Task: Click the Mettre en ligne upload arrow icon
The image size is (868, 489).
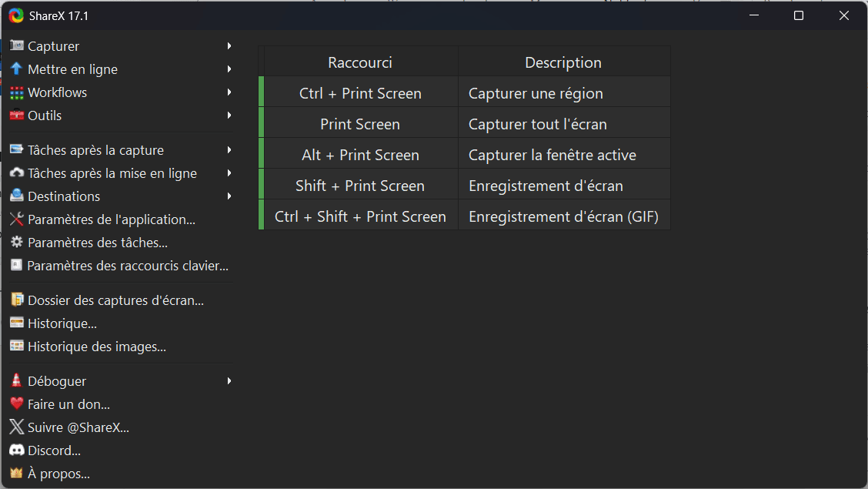Action: 17,69
